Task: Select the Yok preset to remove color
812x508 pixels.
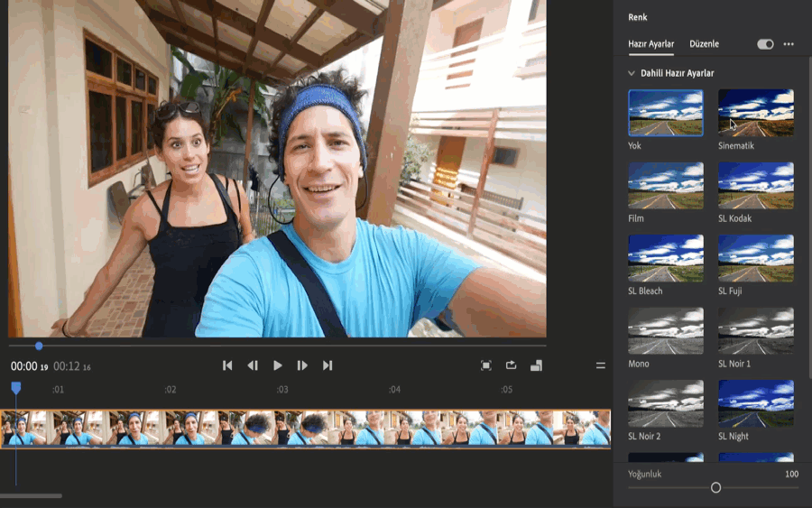Action: [x=666, y=113]
